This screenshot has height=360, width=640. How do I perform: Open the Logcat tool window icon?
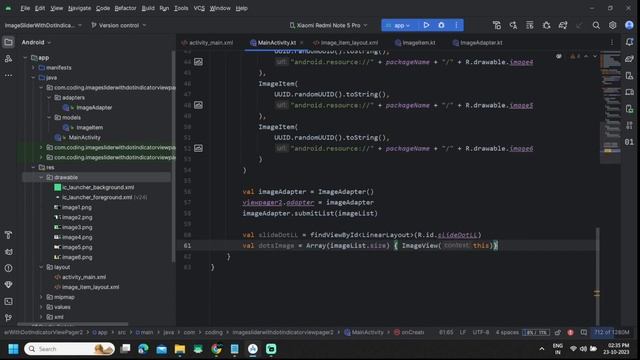pos(8,251)
